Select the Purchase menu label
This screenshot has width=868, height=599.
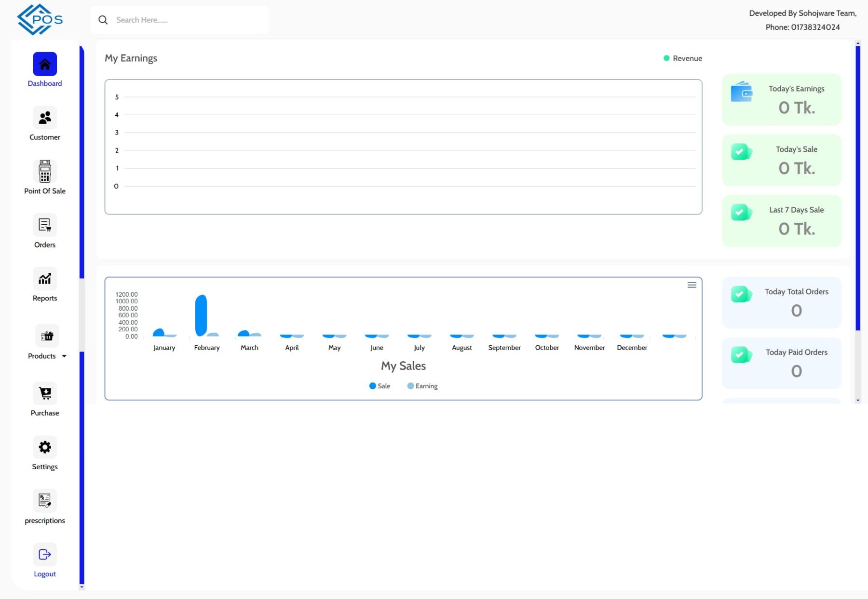[45, 413]
